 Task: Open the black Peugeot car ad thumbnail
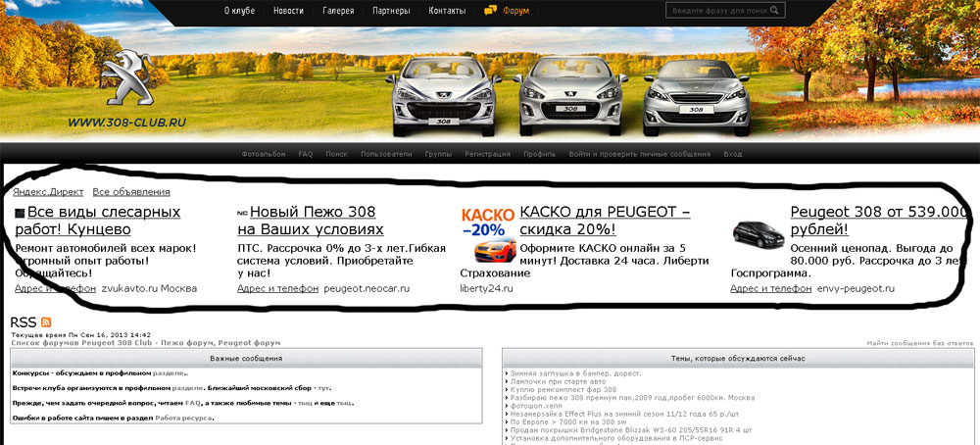[759, 234]
